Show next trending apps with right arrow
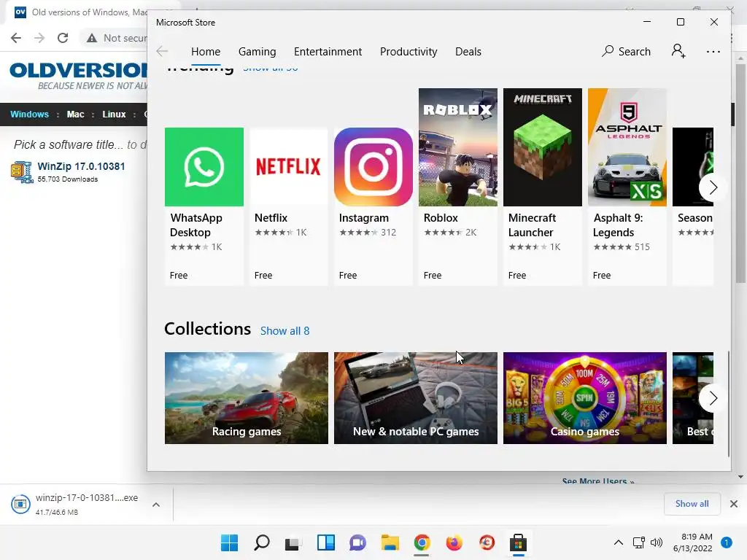The width and height of the screenshot is (747, 560). (712, 187)
